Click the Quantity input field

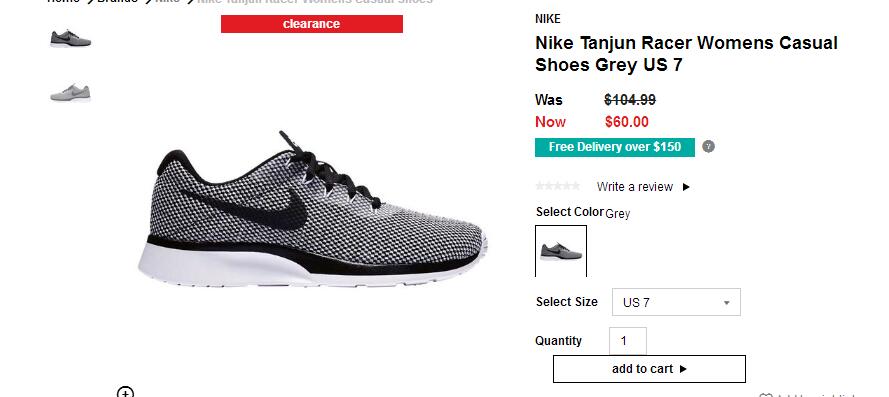point(628,341)
